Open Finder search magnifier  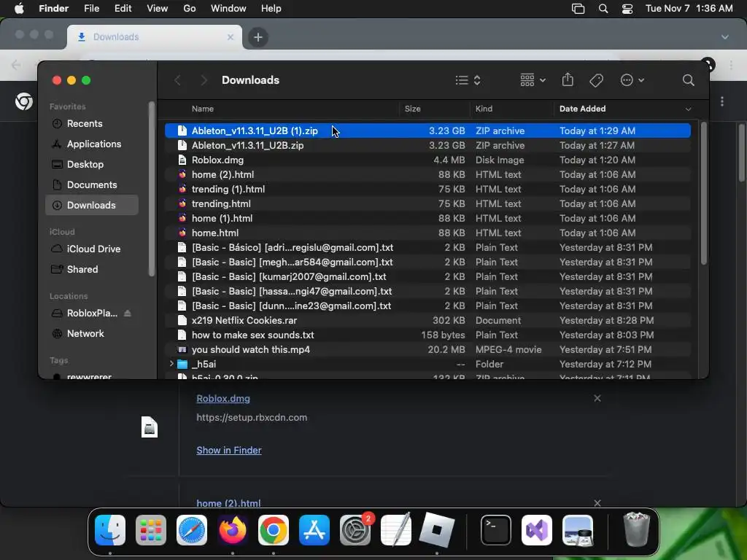(688, 80)
